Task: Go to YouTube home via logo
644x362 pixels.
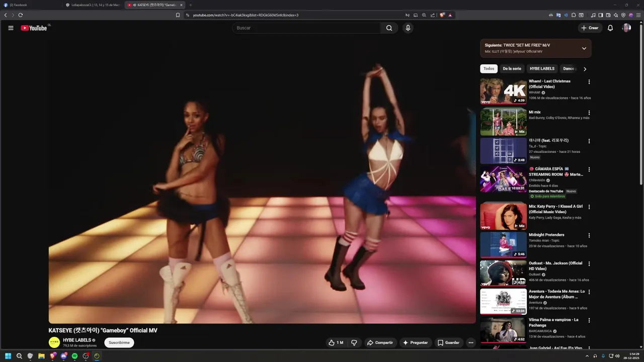Action: [34, 28]
